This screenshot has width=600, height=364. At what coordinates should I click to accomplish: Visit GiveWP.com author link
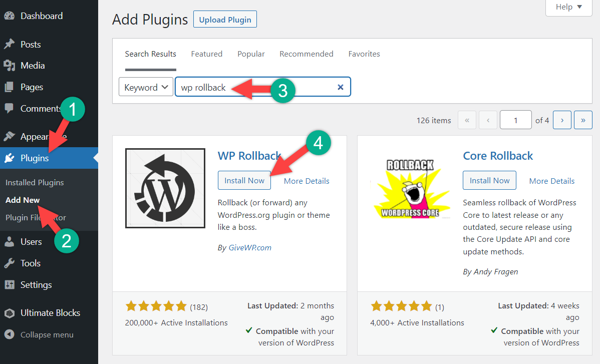pyautogui.click(x=250, y=248)
